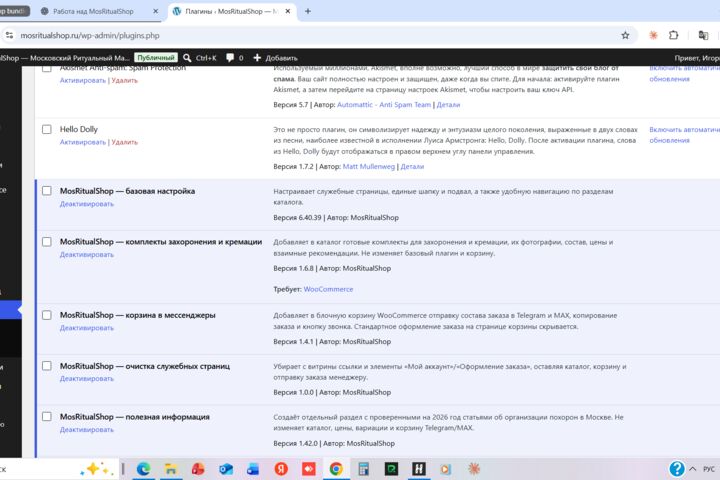Deactivate the 'базовая настройка' plugin
Viewport: 720px width, 480px height.
click(87, 204)
